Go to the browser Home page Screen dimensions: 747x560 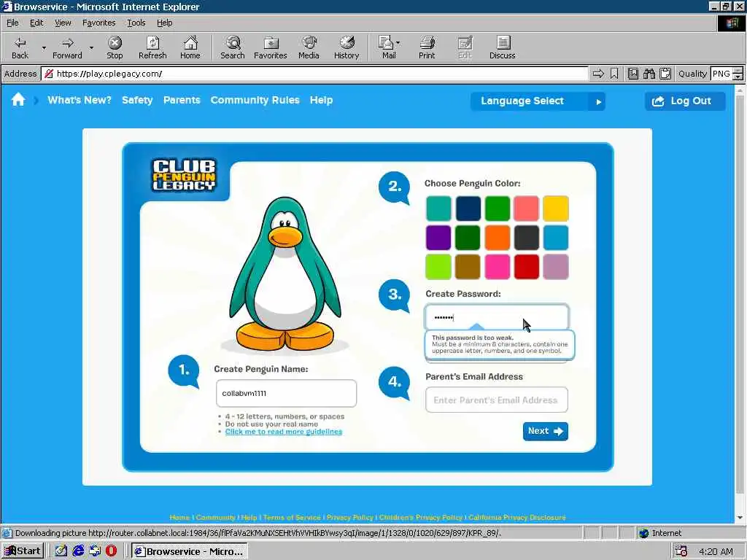pos(190,47)
